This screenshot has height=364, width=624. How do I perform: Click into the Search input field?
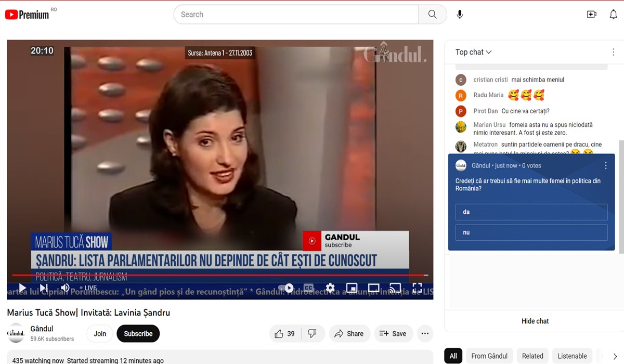(296, 15)
